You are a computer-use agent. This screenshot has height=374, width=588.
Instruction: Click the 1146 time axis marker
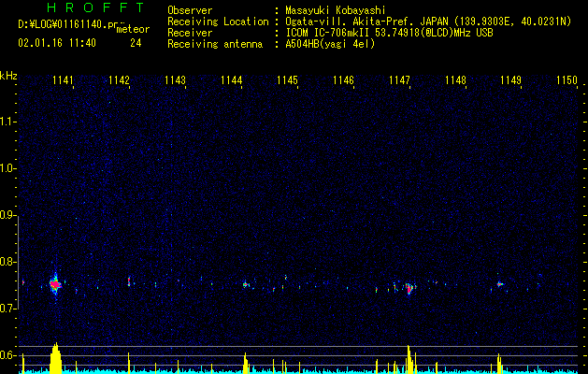[x=343, y=79]
